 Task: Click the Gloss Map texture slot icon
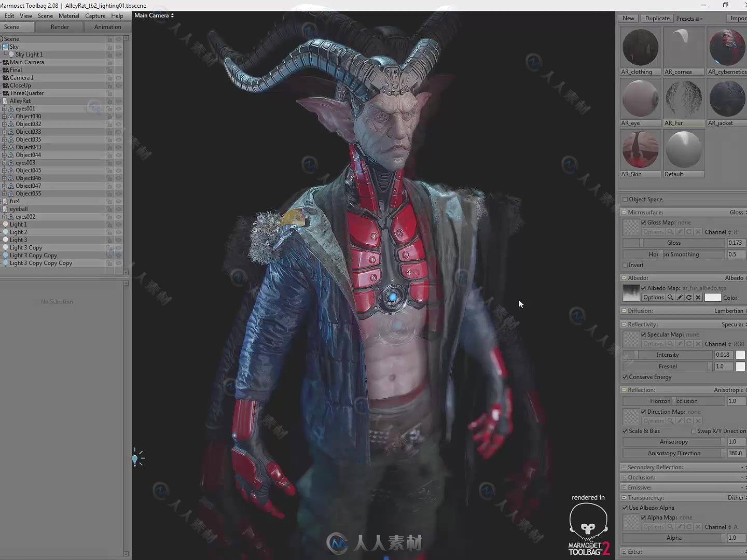631,227
